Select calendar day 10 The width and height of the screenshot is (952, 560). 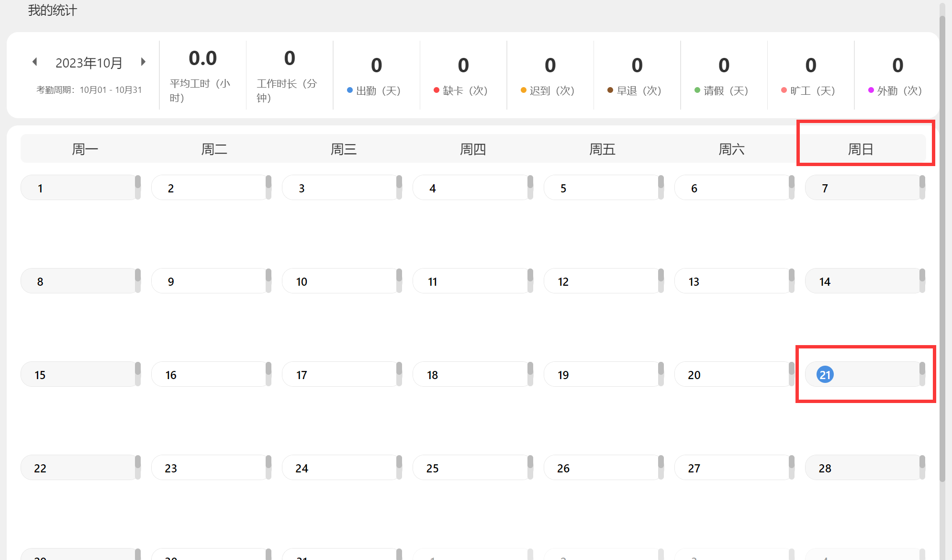[x=302, y=281]
